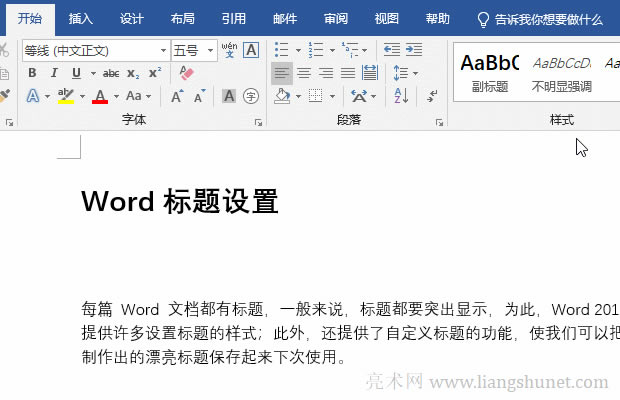The image size is (620, 400).
Task: Open the 布局 ribbon tab
Action: pyautogui.click(x=183, y=19)
